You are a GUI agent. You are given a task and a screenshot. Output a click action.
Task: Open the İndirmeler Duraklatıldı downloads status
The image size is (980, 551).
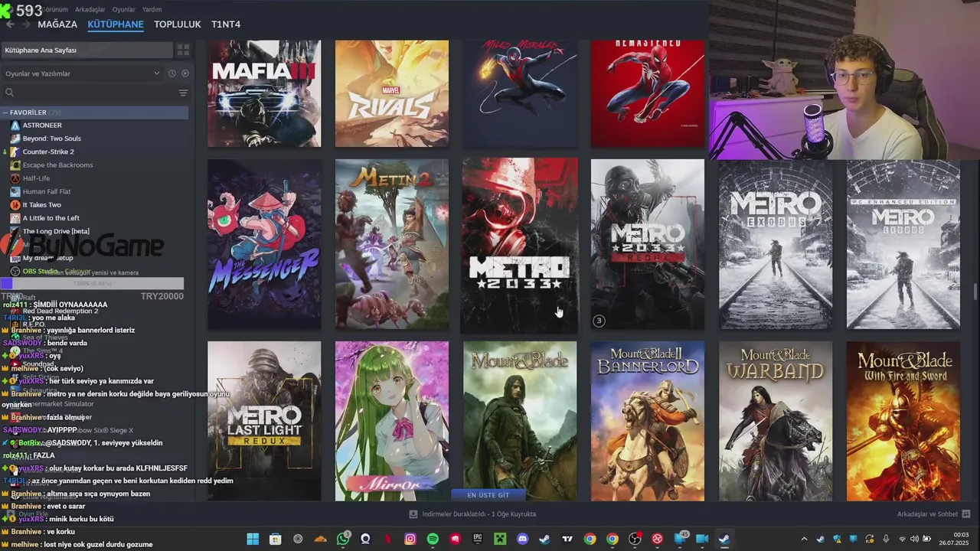472,514
